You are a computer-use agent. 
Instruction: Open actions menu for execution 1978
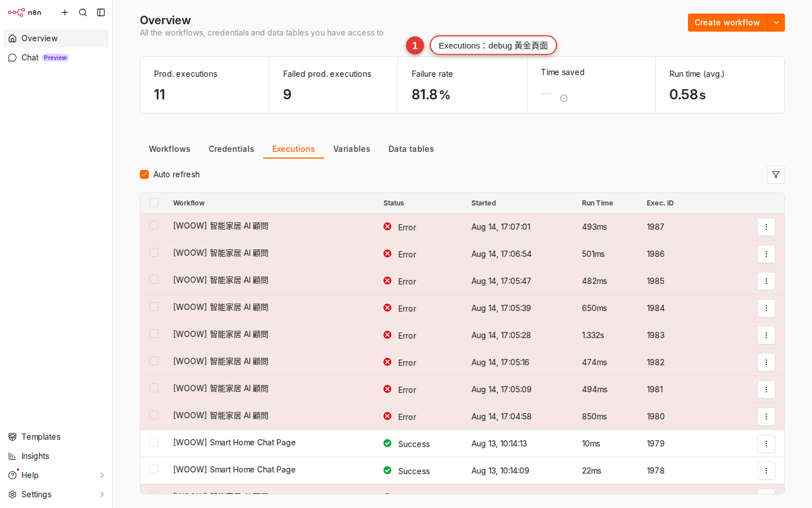pos(766,471)
